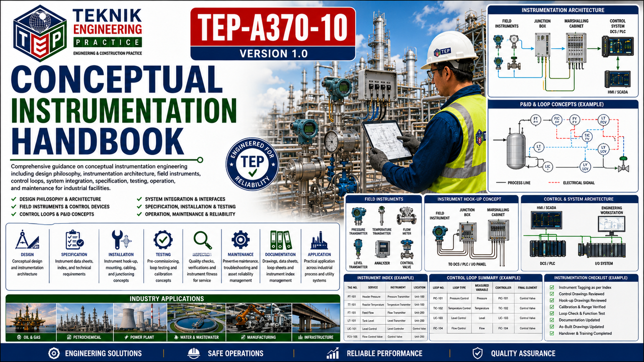Toggle As-Built Drawings Updated checkbox
The width and height of the screenshot is (644, 362).
(551, 326)
